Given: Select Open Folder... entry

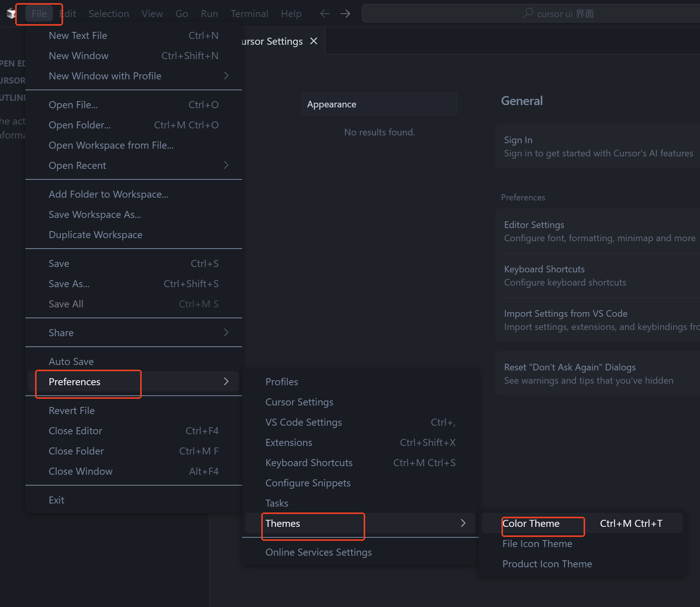Looking at the screenshot, I should (134, 125).
